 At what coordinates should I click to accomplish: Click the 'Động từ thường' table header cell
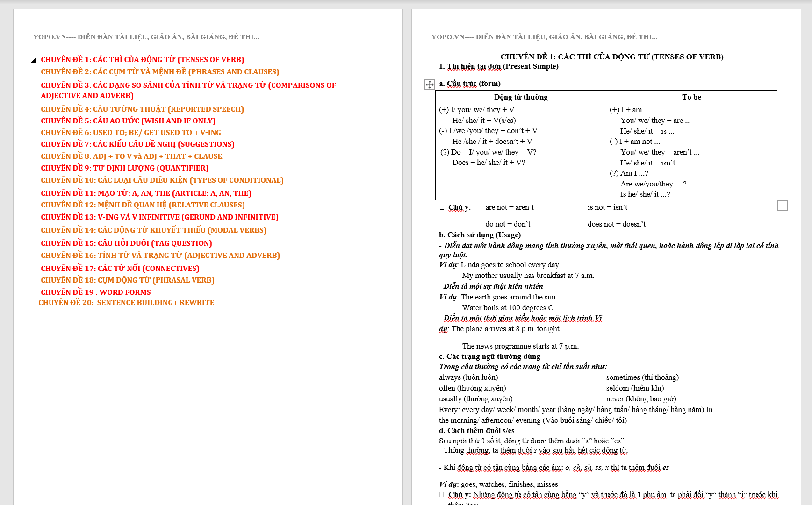[520, 97]
